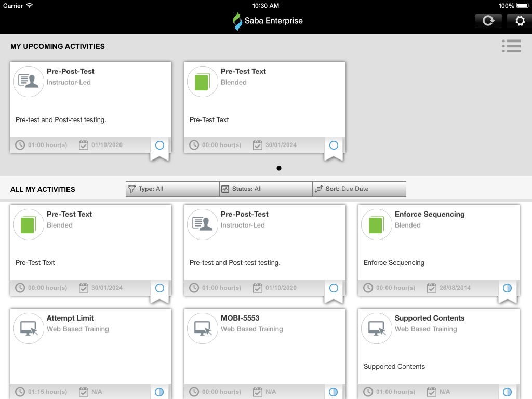Tap clock icon on upcoming Pre-Post-Test card
The height and width of the screenshot is (399, 532).
pyautogui.click(x=20, y=145)
